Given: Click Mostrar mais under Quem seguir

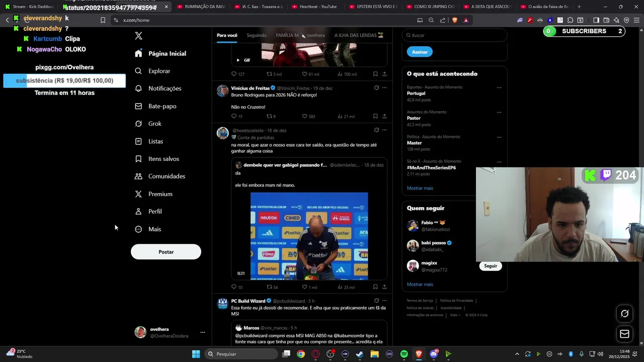Looking at the screenshot, I should tap(420, 284).
